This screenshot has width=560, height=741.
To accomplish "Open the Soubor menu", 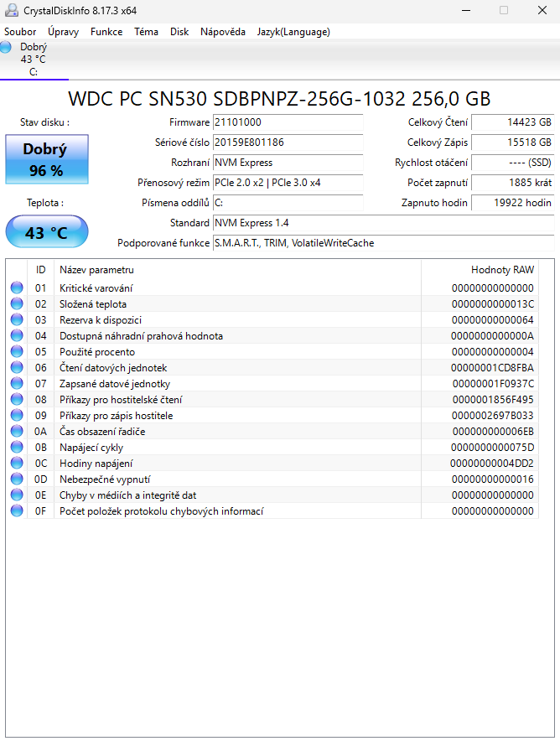I will [20, 32].
